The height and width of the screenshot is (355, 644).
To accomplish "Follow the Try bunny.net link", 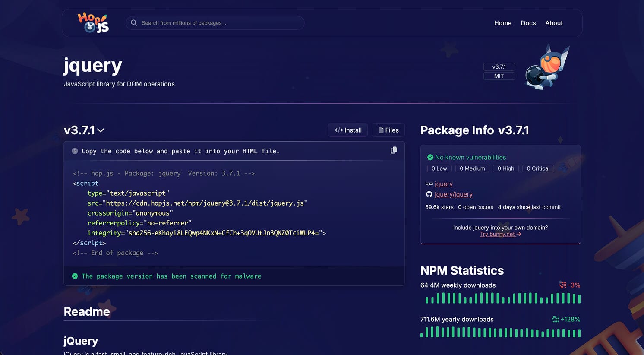I will [500, 234].
